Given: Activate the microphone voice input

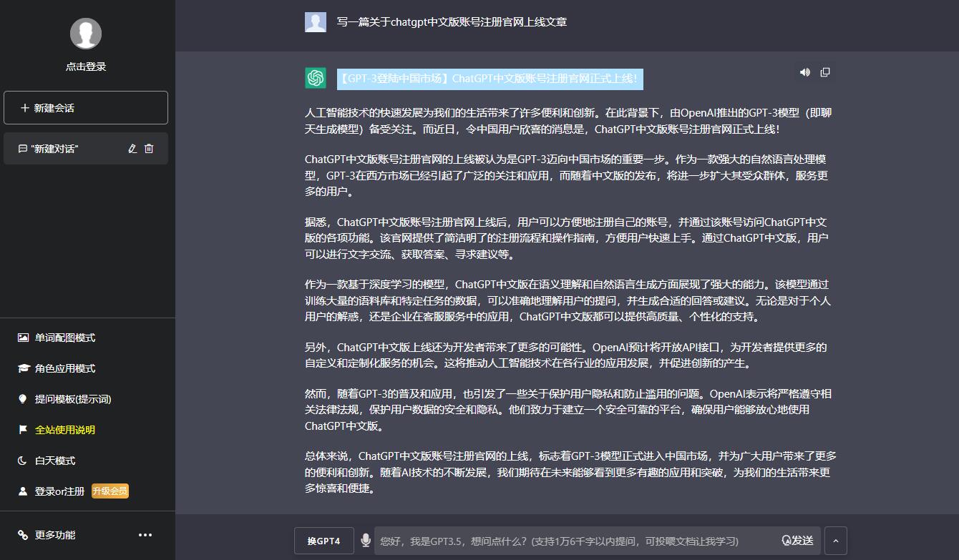Looking at the screenshot, I should 366,541.
